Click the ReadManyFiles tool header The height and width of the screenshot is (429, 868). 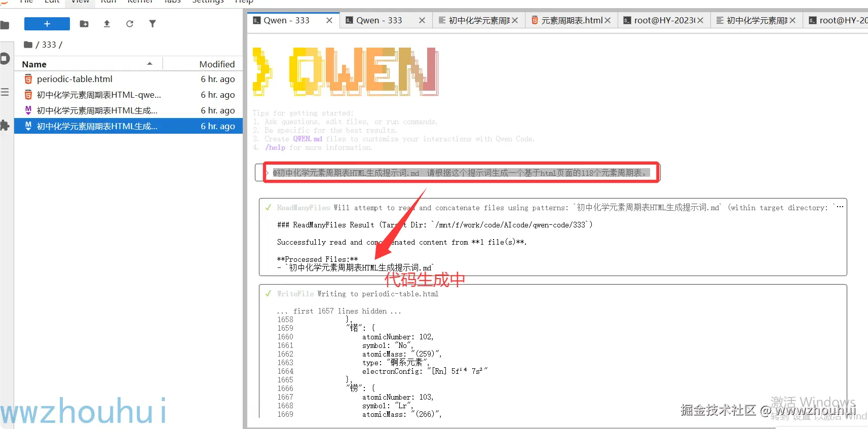pos(303,208)
